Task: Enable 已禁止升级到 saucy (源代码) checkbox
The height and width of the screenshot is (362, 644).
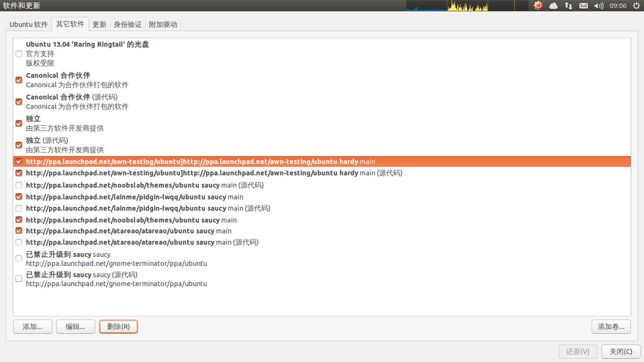Action: [19, 279]
